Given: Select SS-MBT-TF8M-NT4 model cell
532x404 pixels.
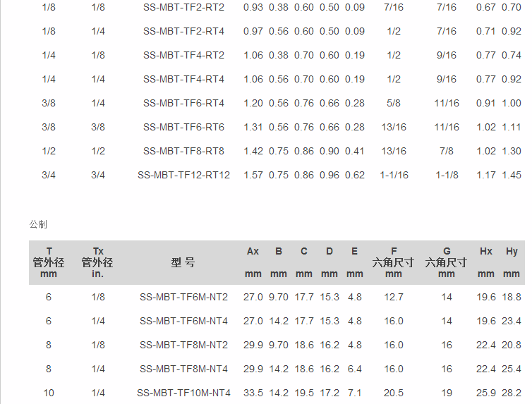Looking at the screenshot, I should click(183, 369).
